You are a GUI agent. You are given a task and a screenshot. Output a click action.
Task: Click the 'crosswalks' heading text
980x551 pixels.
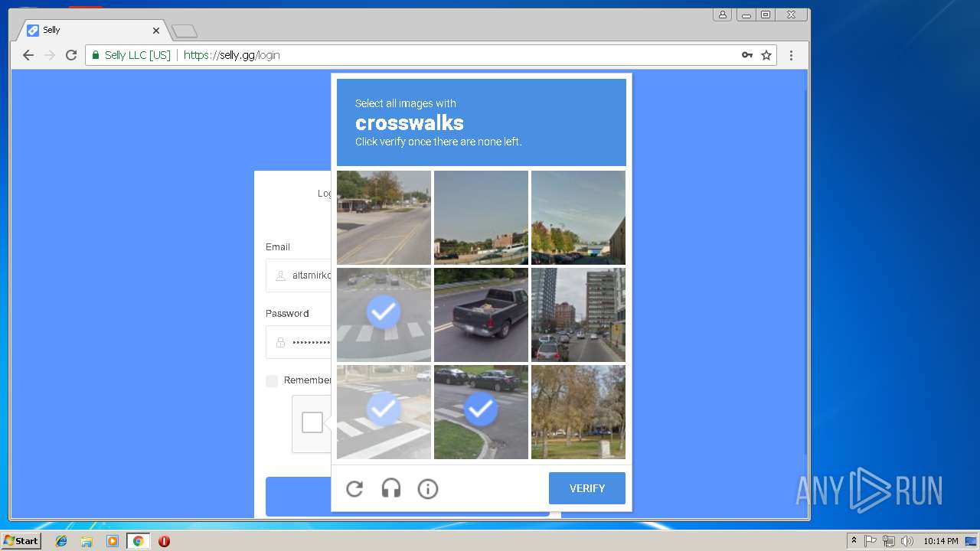click(x=410, y=123)
